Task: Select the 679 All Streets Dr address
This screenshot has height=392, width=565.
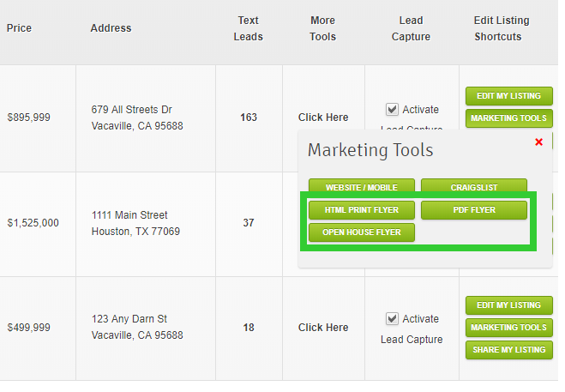Action: (137, 118)
